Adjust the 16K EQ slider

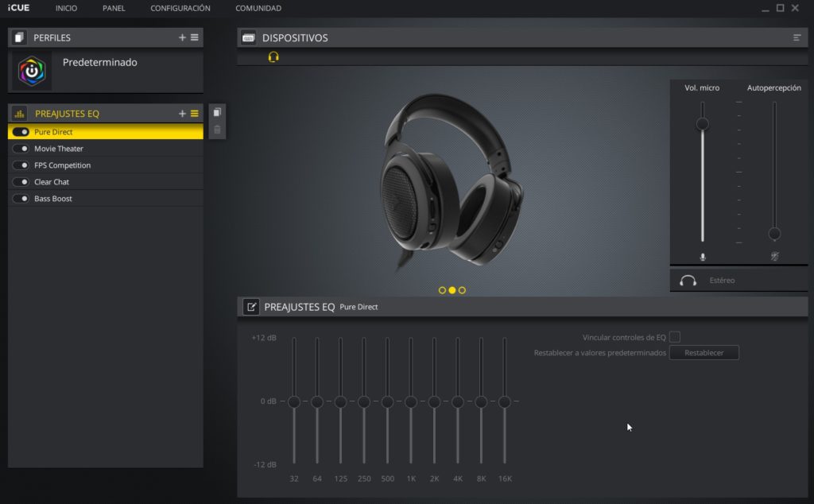505,401
